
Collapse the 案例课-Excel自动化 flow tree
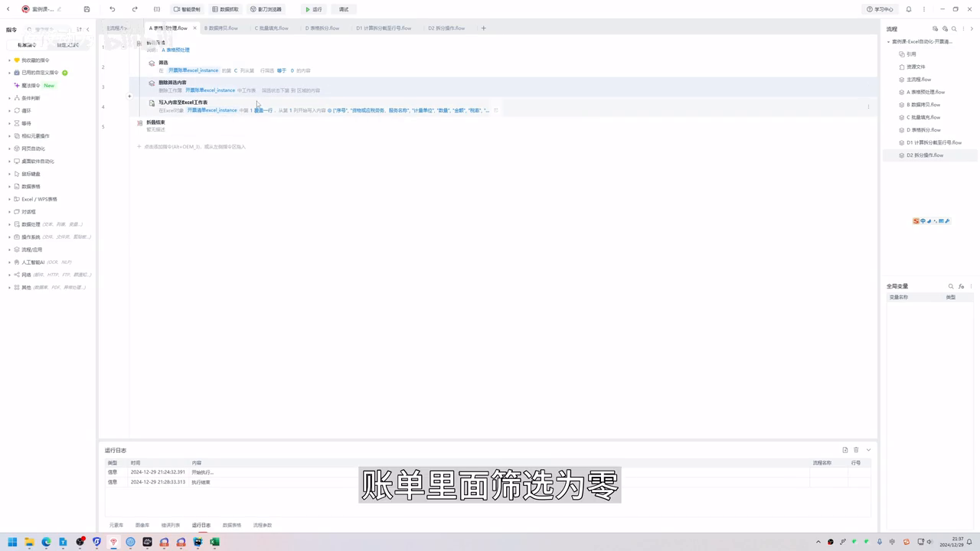coord(889,41)
